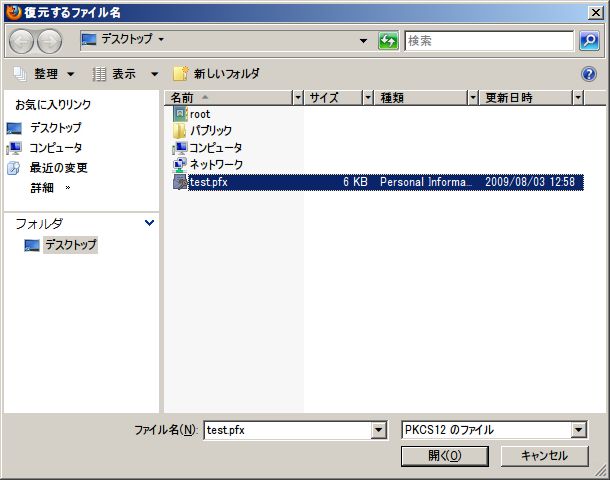Open the 表示 views menu
This screenshot has height=480, width=610.
[x=125, y=74]
